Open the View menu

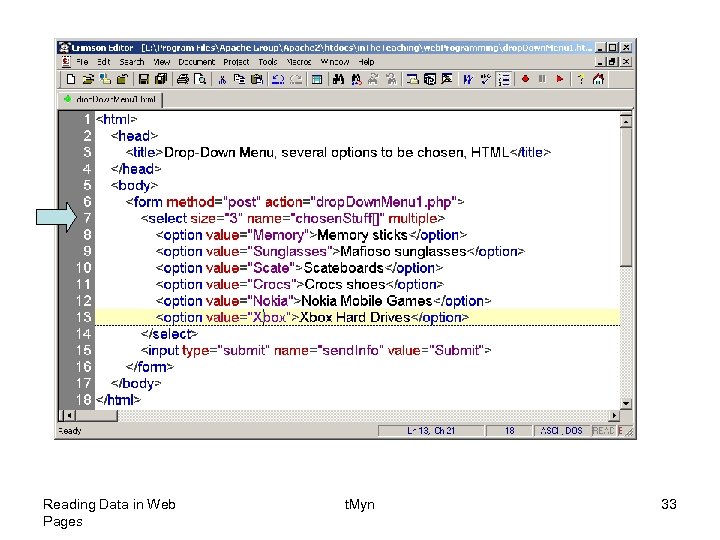click(x=162, y=62)
